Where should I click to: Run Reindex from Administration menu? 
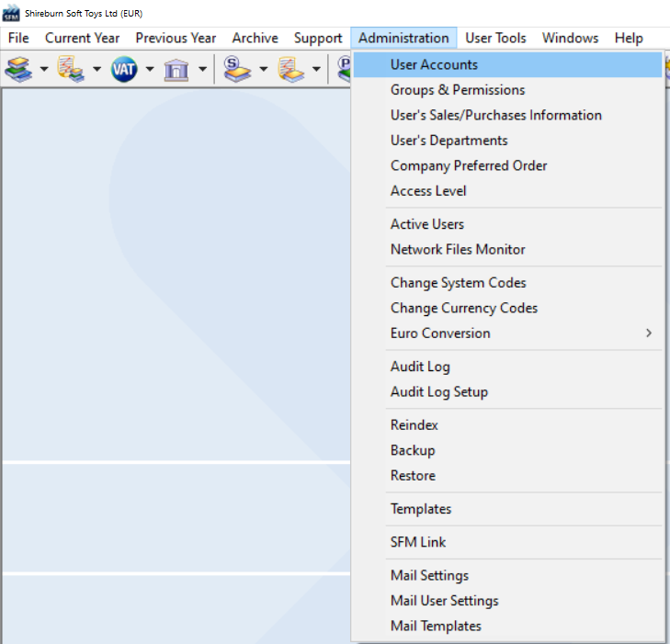507,425
